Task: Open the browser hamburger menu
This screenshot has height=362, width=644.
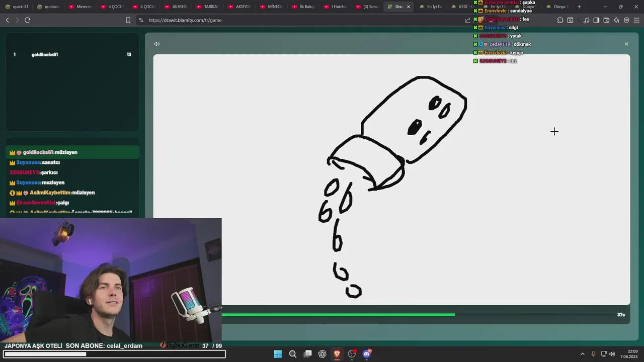Action: (x=636, y=20)
